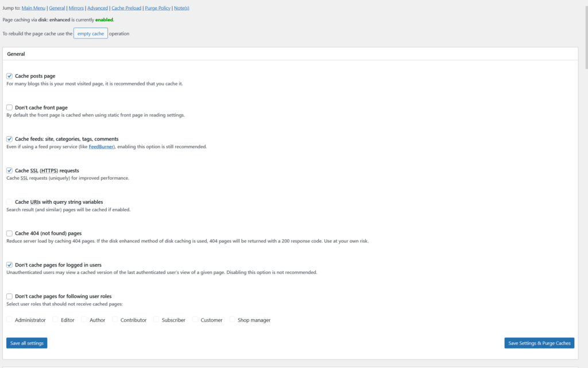
Task: Jump to Cache Preload section
Action: [x=126, y=8]
